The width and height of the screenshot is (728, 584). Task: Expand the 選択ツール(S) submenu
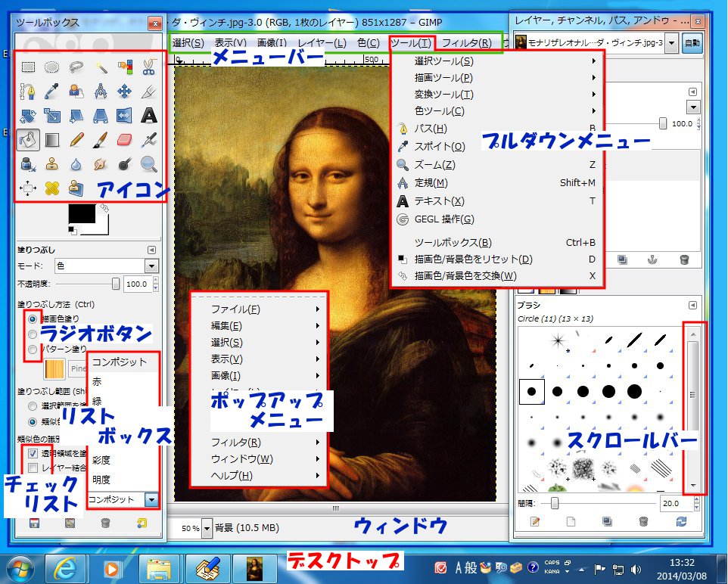click(x=497, y=61)
